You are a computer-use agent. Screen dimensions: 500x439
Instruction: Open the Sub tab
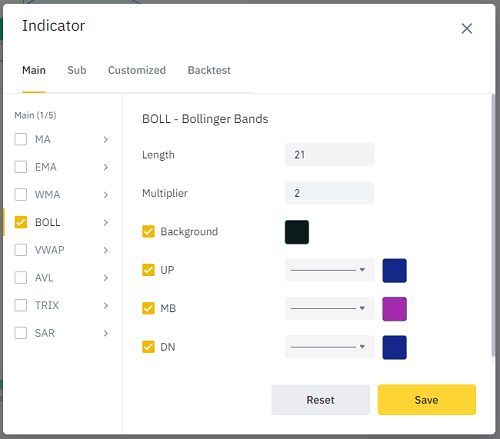(x=77, y=70)
